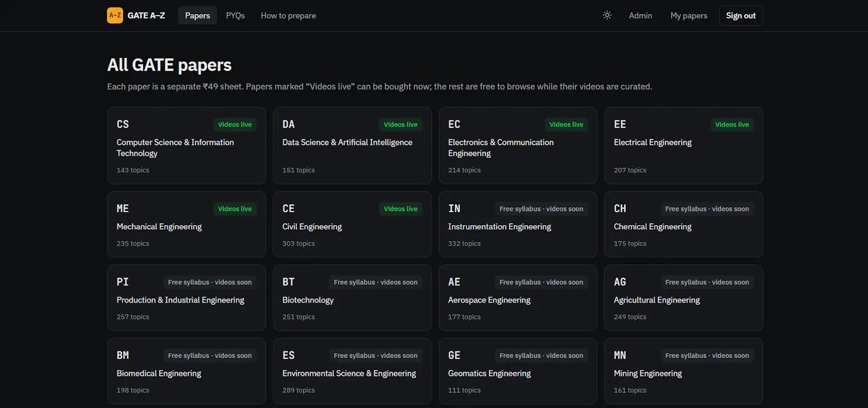The height and width of the screenshot is (408, 868).
Task: Select the Aerospace Engineering card
Action: [x=518, y=297]
